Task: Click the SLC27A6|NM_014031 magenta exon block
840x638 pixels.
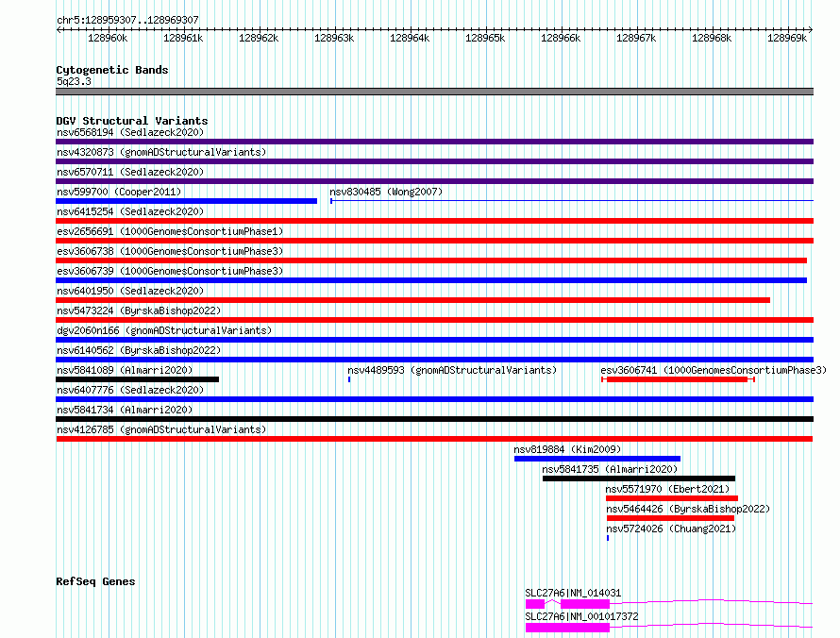Action: [x=585, y=604]
